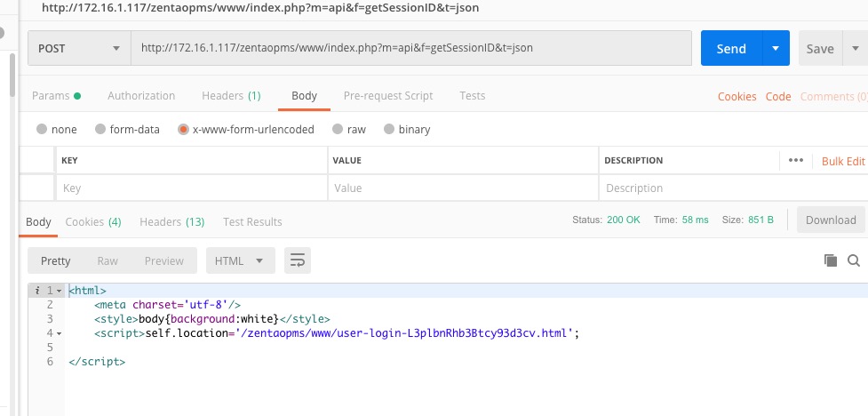Choose the form-data body option
The width and height of the screenshot is (868, 416).
[100, 129]
